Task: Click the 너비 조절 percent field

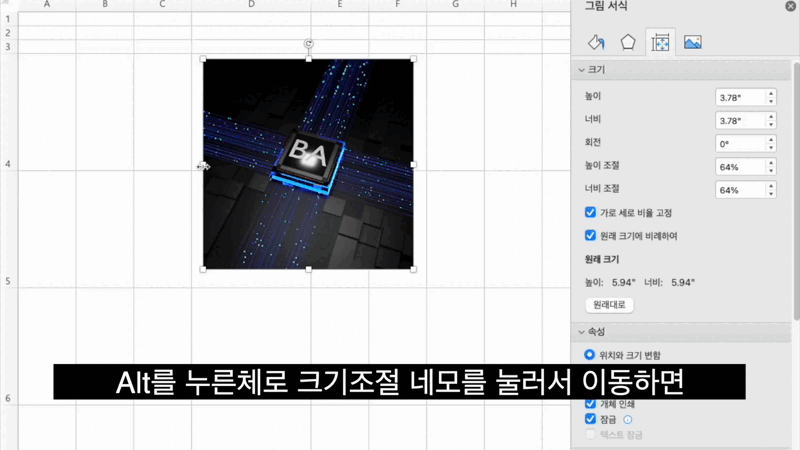Action: pyautogui.click(x=740, y=190)
